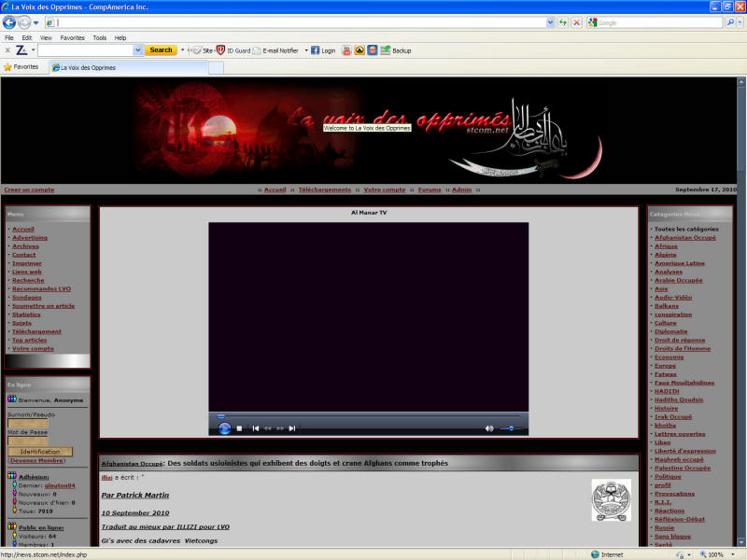Open the recent pages dropdown beside Forward
Image resolution: width=747 pixels, height=560 pixels.
click(36, 22)
